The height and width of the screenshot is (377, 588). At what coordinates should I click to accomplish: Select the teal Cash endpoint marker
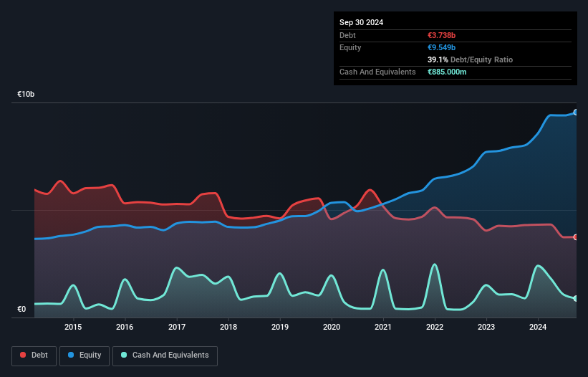(576, 299)
